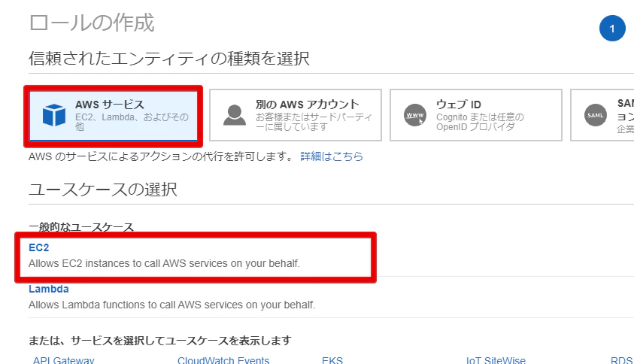Screen dimensions: 634x364
Task: Click the 'または、サービスを選択して' instruction text
Action: click(159, 341)
